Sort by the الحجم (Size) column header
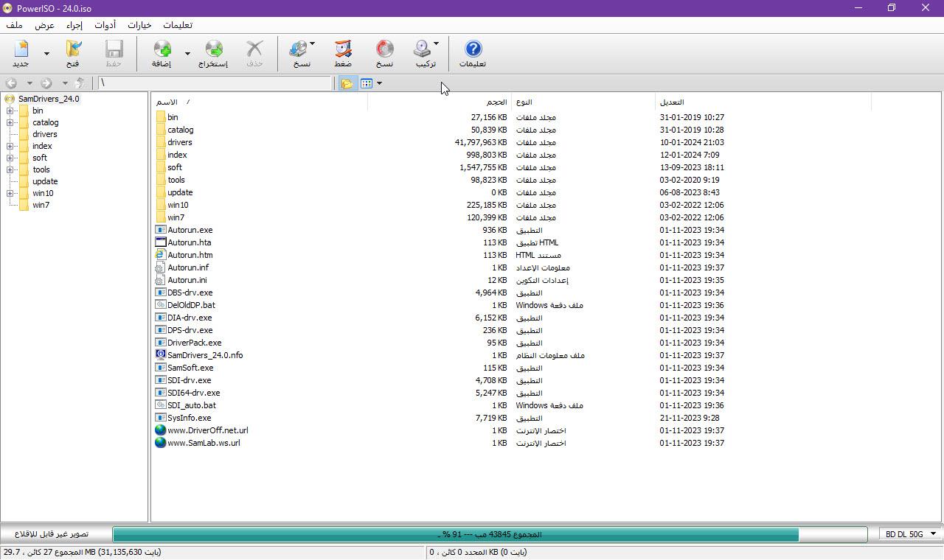The image size is (944, 560). [x=439, y=102]
